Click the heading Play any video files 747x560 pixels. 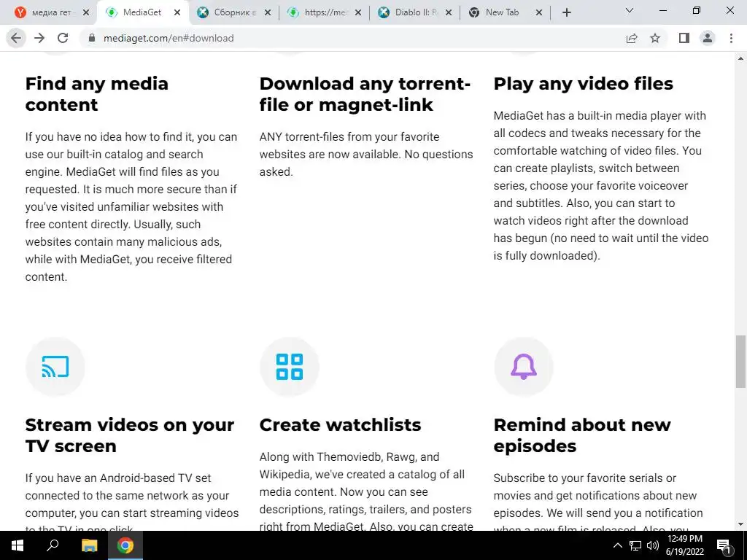pyautogui.click(x=583, y=84)
